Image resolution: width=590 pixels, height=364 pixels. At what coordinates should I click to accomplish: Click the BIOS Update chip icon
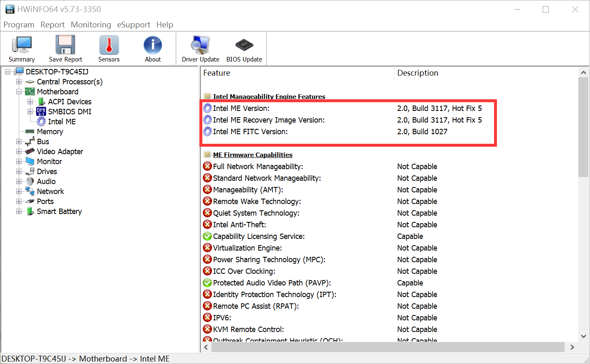point(244,45)
